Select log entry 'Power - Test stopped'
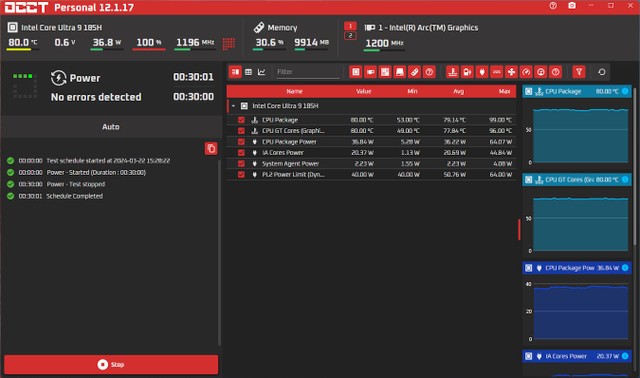 click(x=76, y=184)
